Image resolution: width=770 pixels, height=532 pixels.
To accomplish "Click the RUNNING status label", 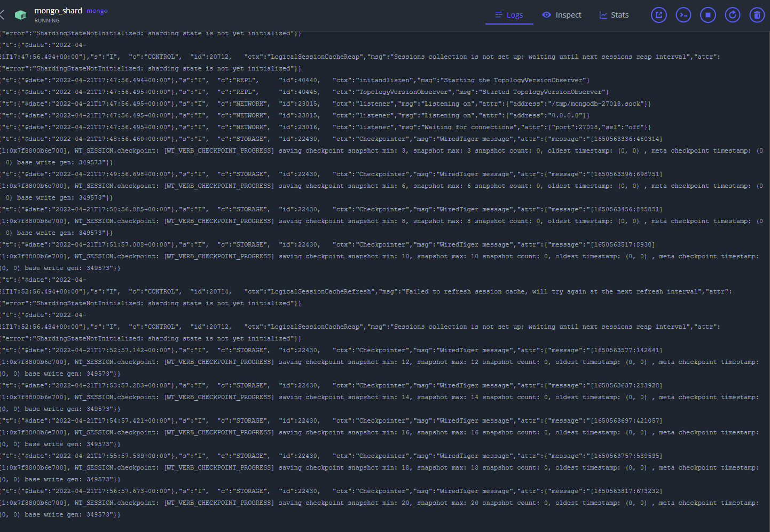I will [x=47, y=21].
